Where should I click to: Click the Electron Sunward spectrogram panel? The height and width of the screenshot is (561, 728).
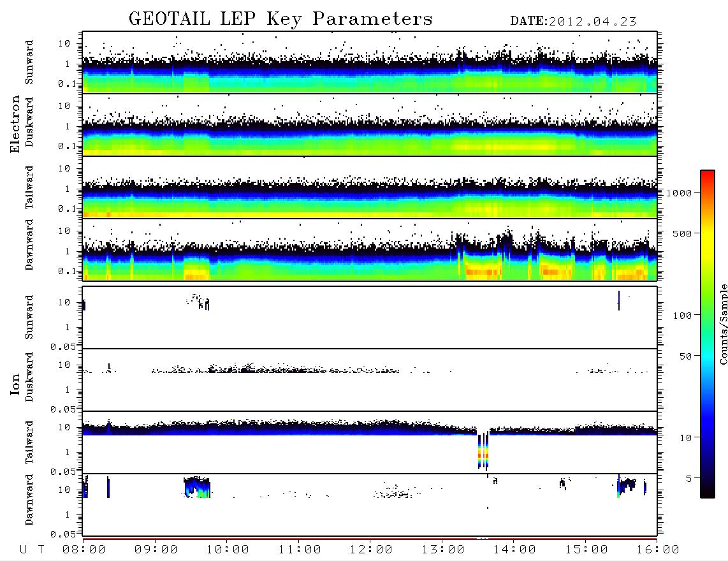coord(370,62)
